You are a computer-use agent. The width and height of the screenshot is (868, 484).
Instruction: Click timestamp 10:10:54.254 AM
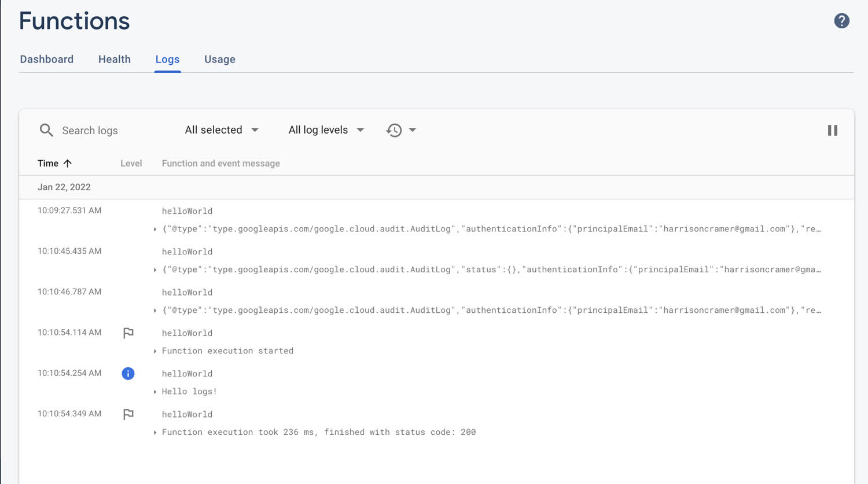tap(69, 373)
